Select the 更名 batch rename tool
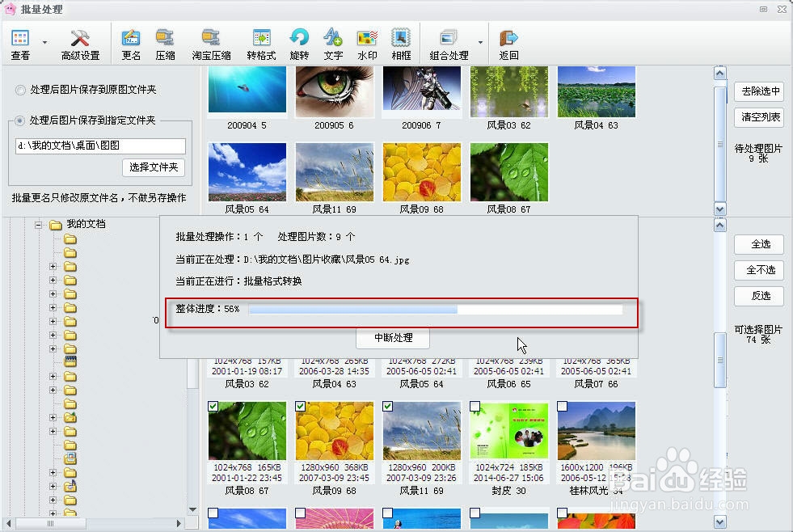This screenshot has height=532, width=793. tap(132, 42)
